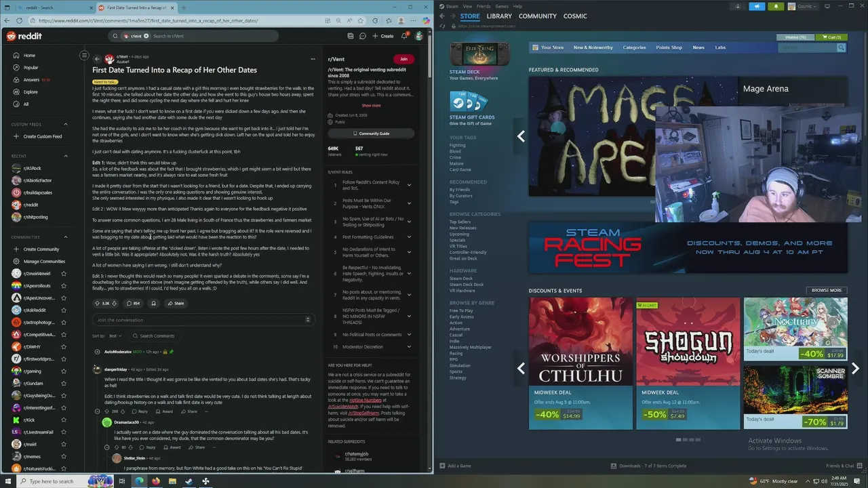Favorite r/DiWHY community star
The height and width of the screenshot is (488, 868).
point(64,347)
